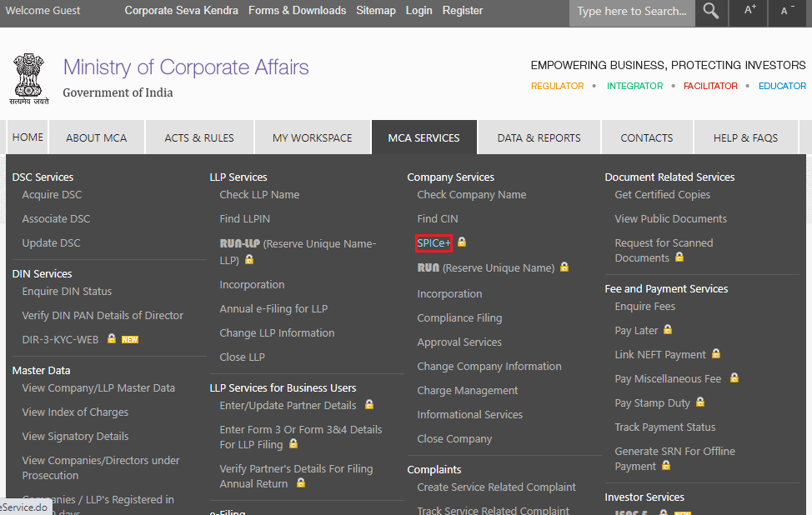Click the Login link
The width and height of the screenshot is (812, 515).
click(419, 10)
